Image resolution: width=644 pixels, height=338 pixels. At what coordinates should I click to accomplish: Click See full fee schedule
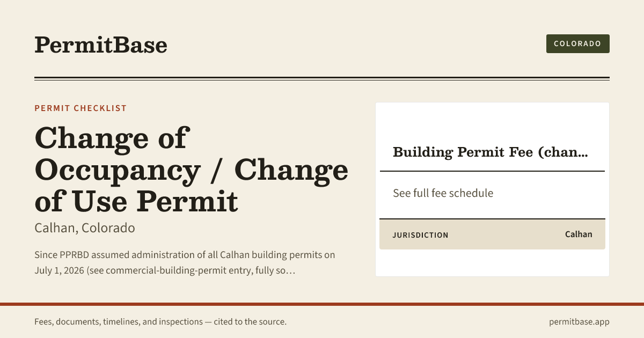point(443,193)
